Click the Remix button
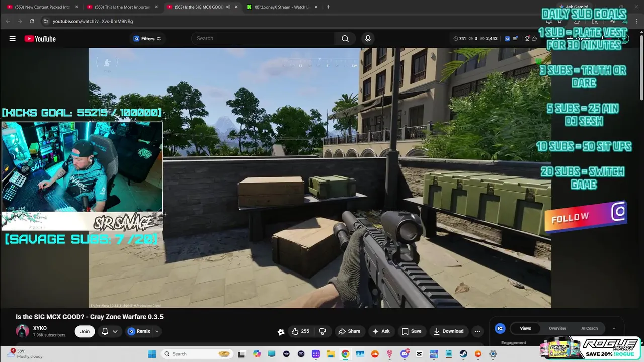644x362 pixels. (x=139, y=331)
